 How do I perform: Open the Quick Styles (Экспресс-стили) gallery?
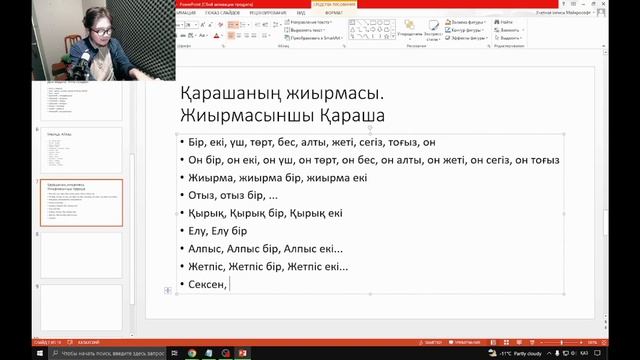pos(433,30)
